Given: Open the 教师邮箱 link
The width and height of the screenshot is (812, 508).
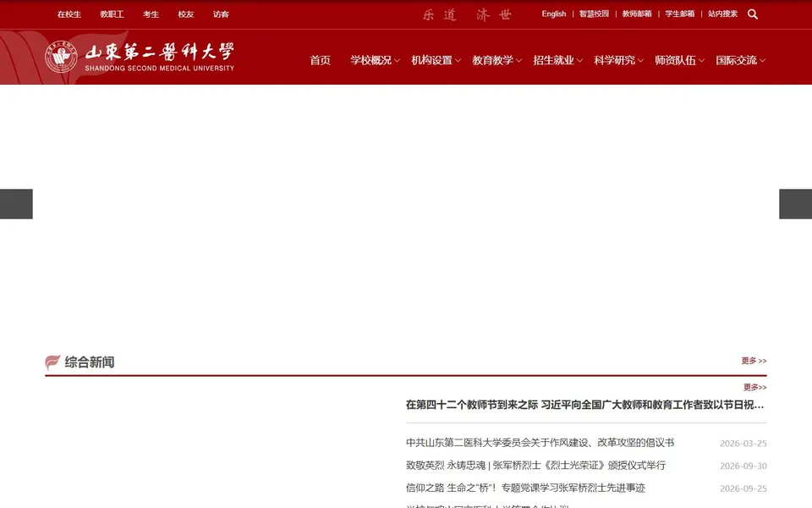Looking at the screenshot, I should pyautogui.click(x=637, y=14).
